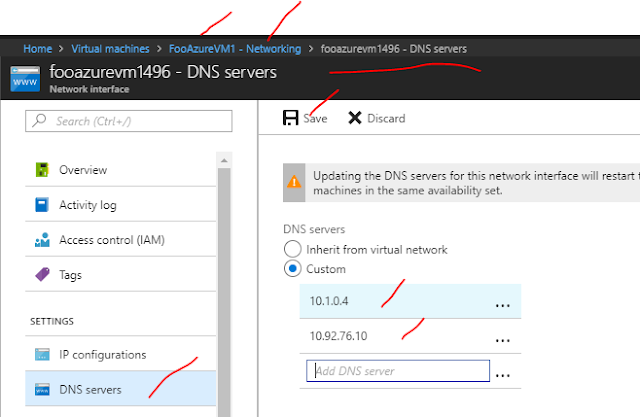Go to Home breadcrumb link

click(x=38, y=49)
